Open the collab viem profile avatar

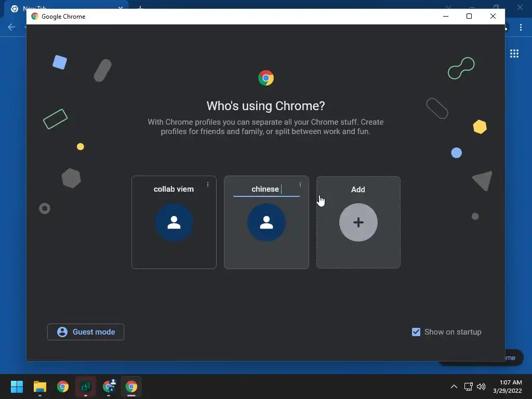174,222
